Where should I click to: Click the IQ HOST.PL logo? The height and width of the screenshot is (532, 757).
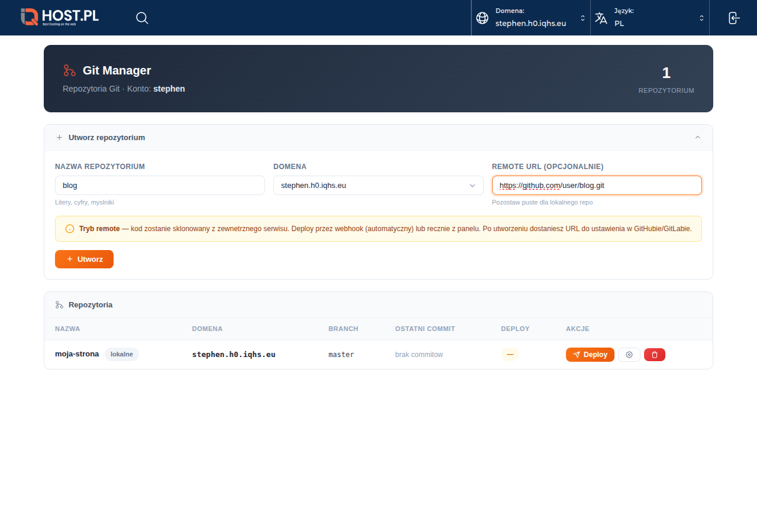[x=60, y=17]
